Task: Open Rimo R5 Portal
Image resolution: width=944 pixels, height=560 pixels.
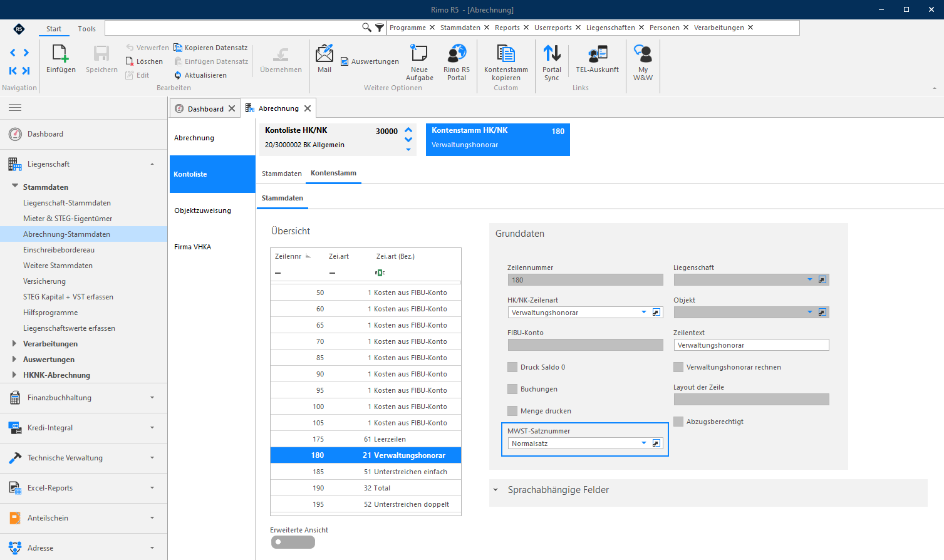Action: [x=457, y=63]
